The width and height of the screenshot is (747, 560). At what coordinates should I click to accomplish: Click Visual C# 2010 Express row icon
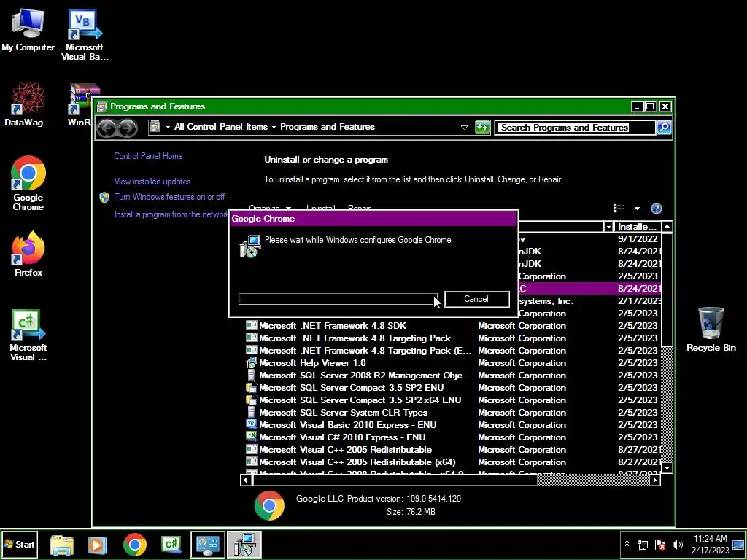pos(251,437)
